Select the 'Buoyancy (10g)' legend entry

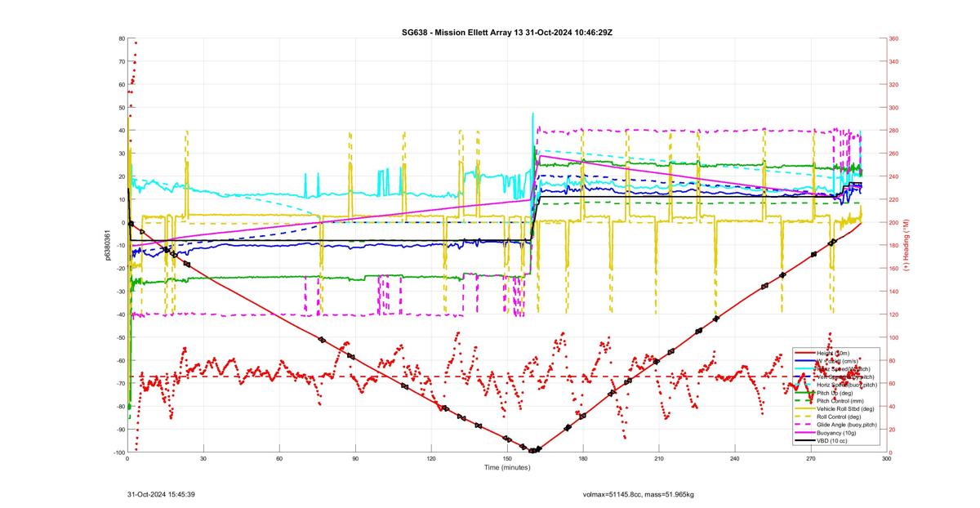coord(836,433)
